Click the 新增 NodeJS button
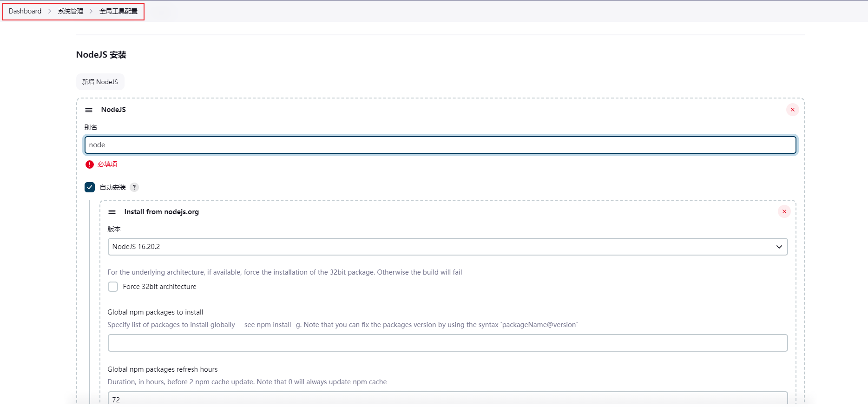 [x=100, y=82]
